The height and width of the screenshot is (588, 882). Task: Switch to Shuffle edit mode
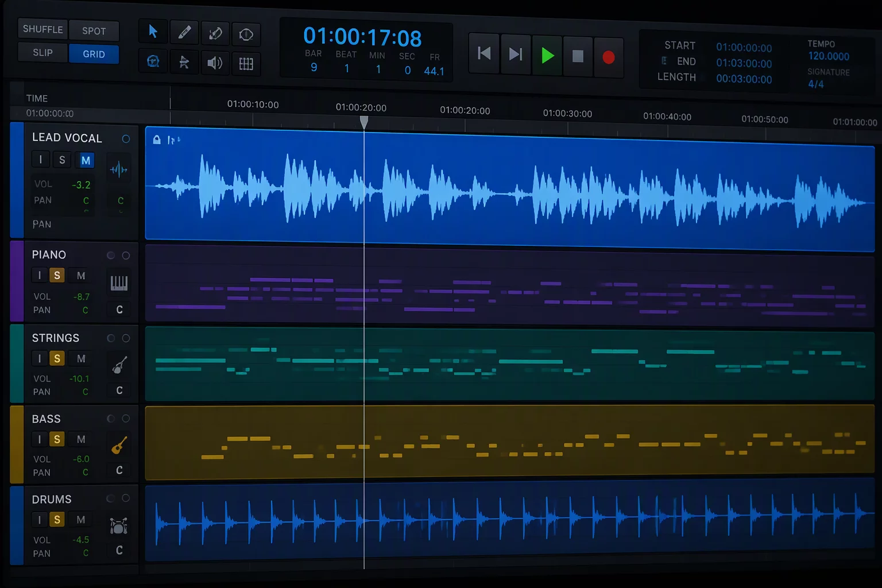tap(43, 29)
